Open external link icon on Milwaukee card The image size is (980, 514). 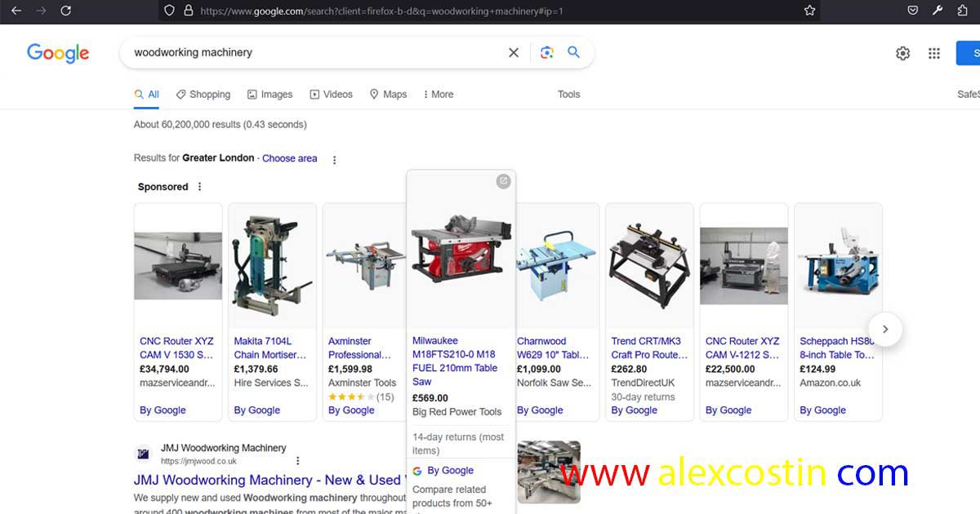click(504, 181)
